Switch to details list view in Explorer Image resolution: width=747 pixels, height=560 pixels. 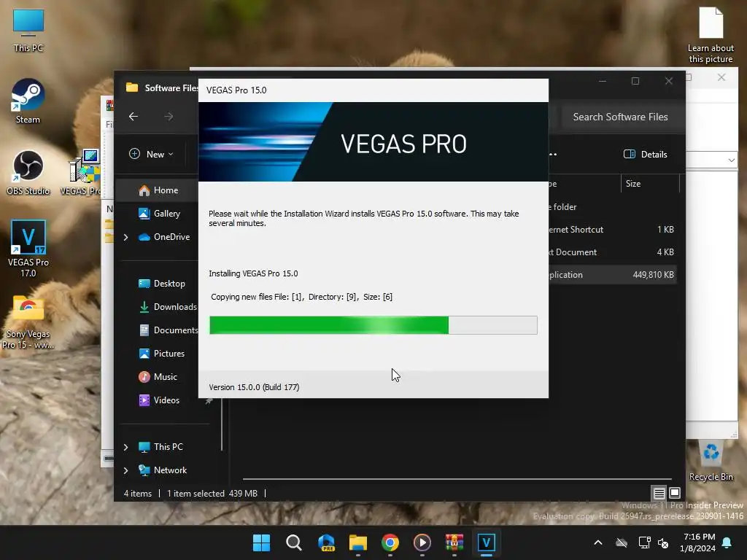(x=659, y=493)
